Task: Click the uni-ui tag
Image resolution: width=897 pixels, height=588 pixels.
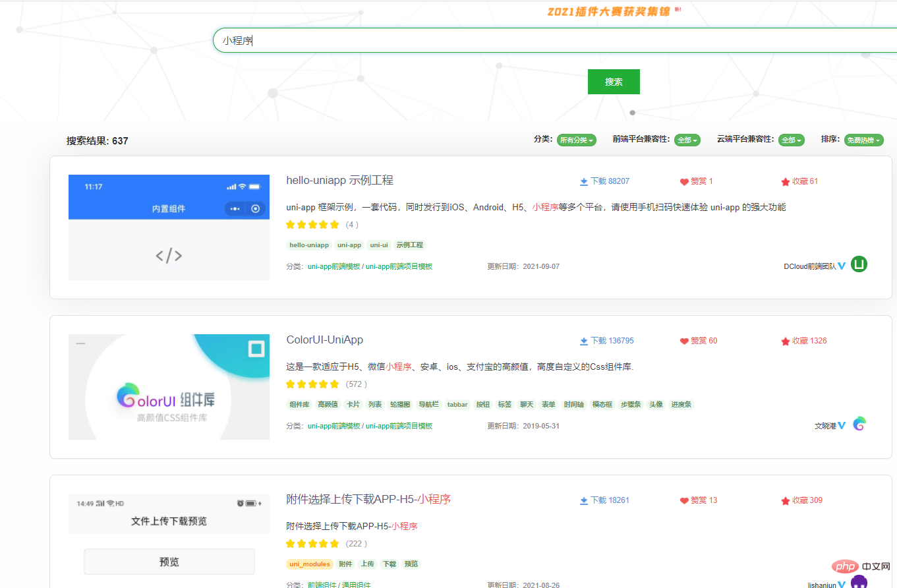Action: coord(379,245)
